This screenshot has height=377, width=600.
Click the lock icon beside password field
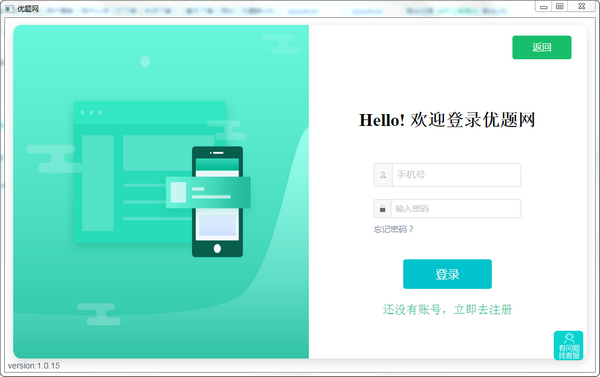[382, 209]
